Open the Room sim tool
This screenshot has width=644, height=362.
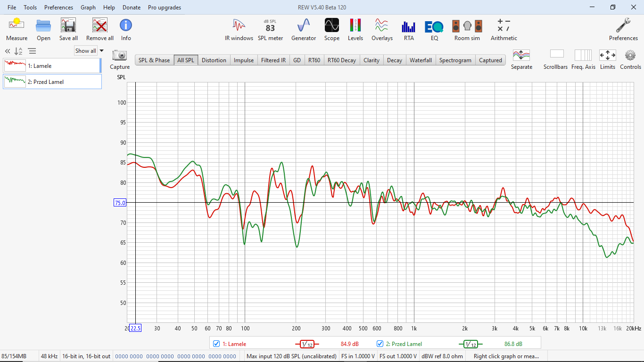[x=467, y=29]
